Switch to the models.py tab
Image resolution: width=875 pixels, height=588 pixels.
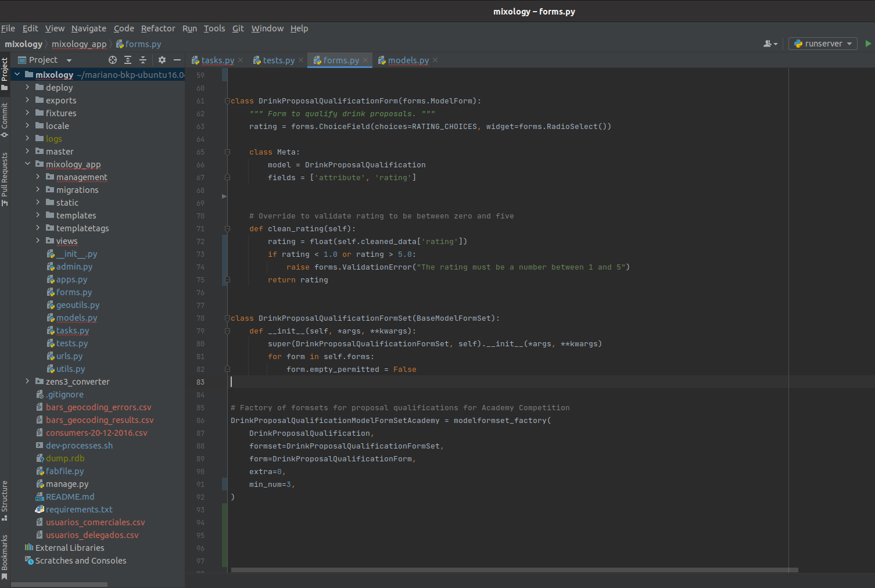tap(408, 60)
